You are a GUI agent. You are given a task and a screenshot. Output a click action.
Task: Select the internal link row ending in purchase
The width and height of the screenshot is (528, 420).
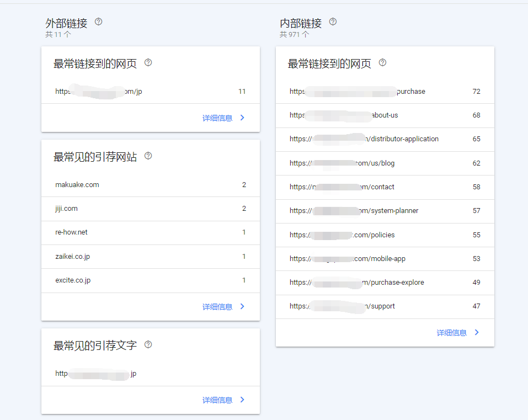pyautogui.click(x=385, y=91)
